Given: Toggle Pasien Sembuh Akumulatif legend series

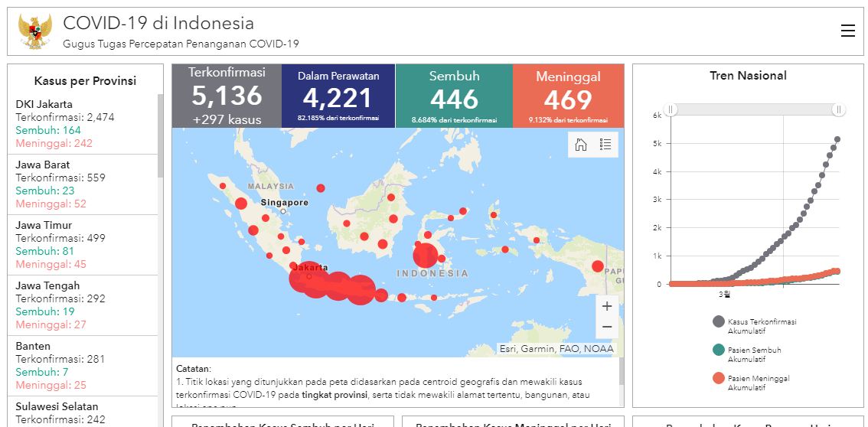Looking at the screenshot, I should click(x=719, y=350).
